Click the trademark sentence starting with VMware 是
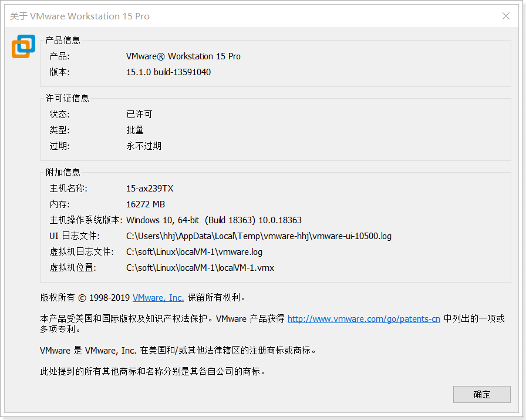526x420 pixels. pyautogui.click(x=178, y=351)
